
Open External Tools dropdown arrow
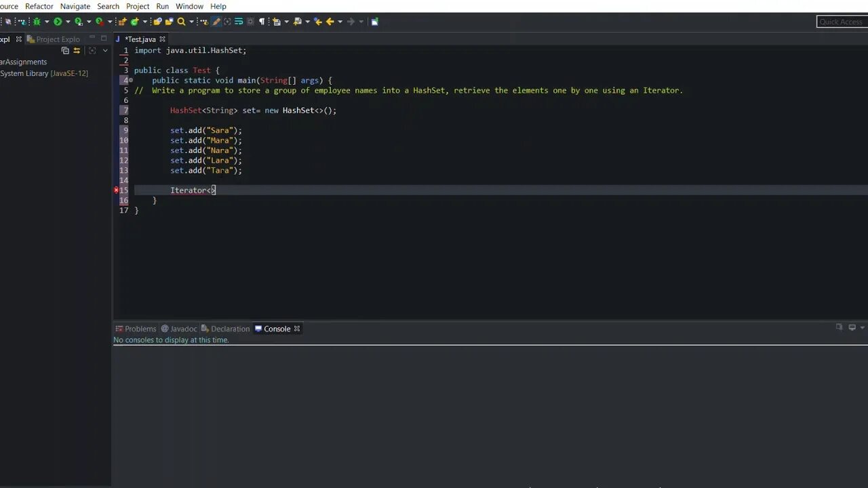[110, 22]
